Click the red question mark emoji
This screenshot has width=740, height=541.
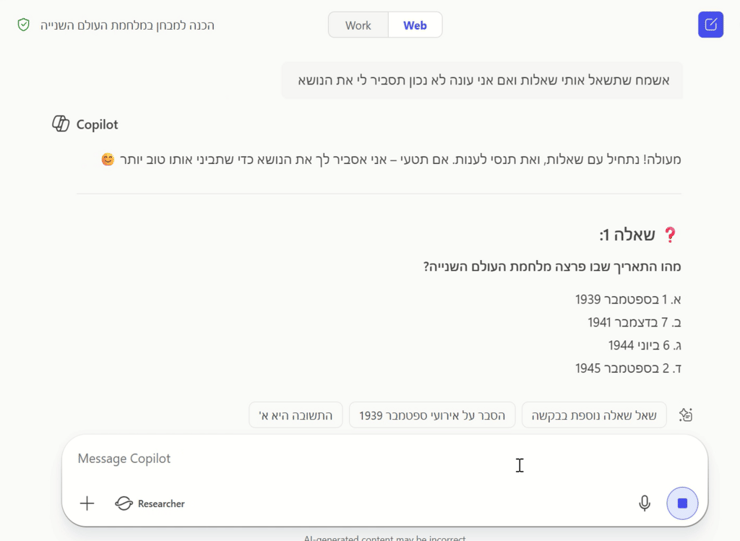click(x=670, y=235)
